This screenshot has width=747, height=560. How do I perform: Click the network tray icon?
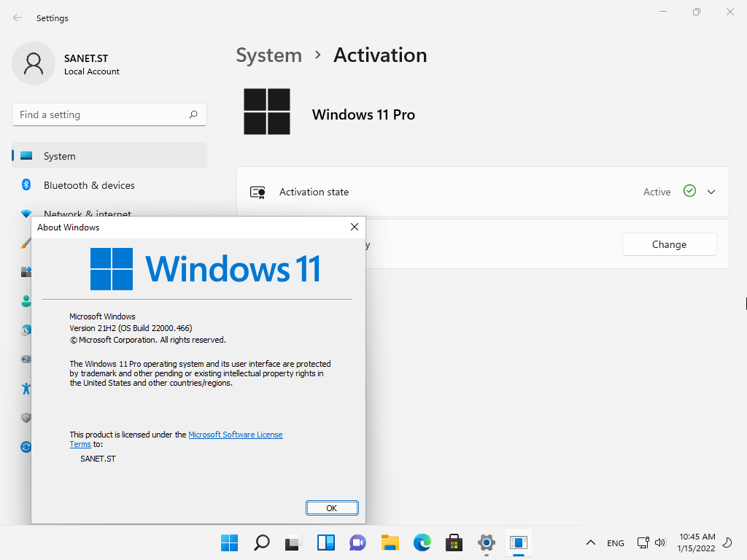[643, 542]
